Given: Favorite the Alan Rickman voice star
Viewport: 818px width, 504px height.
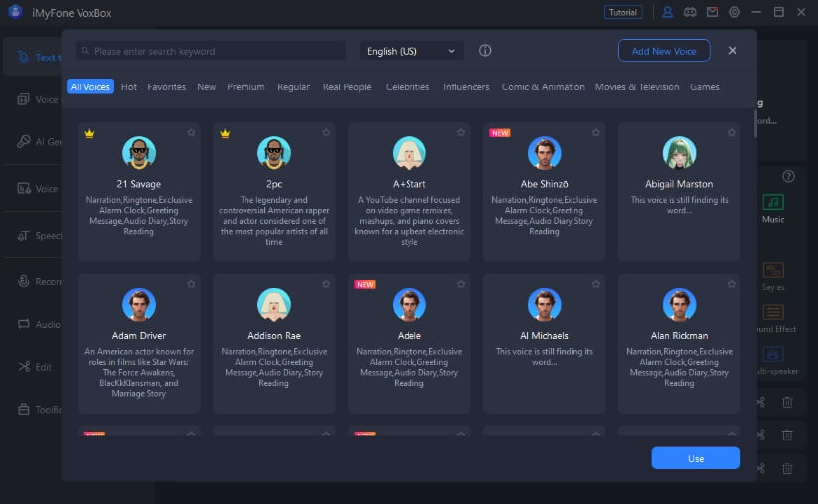Looking at the screenshot, I should pos(732,284).
